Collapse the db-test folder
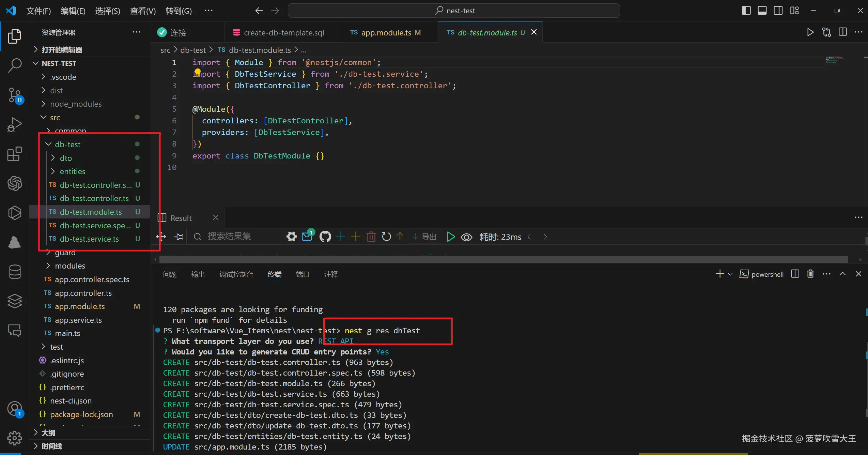868x455 pixels. [x=67, y=145]
